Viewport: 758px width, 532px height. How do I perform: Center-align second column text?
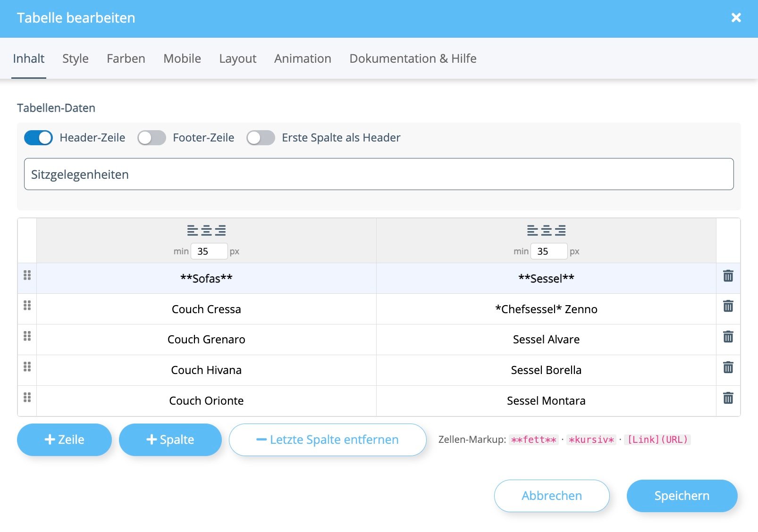coord(547,230)
